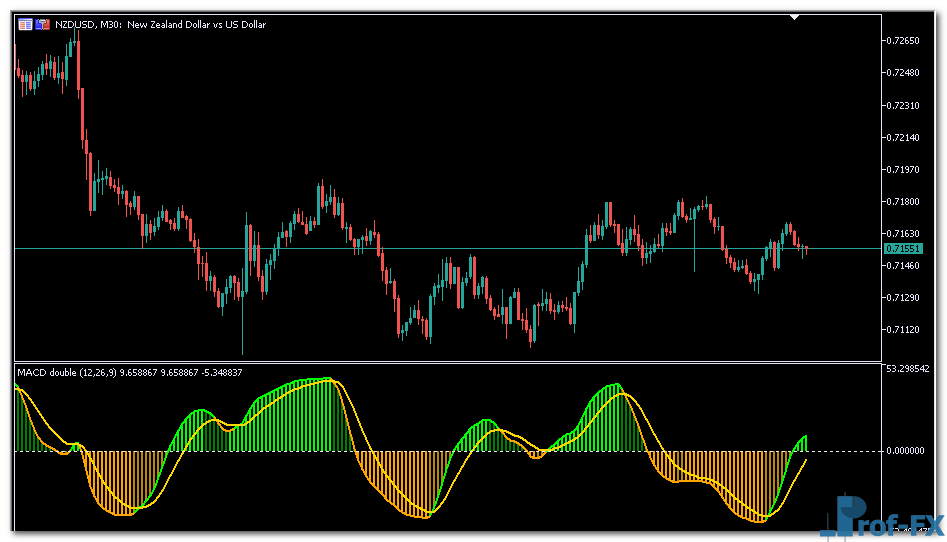Click the 0.000000 zero level label

pyautogui.click(x=908, y=451)
